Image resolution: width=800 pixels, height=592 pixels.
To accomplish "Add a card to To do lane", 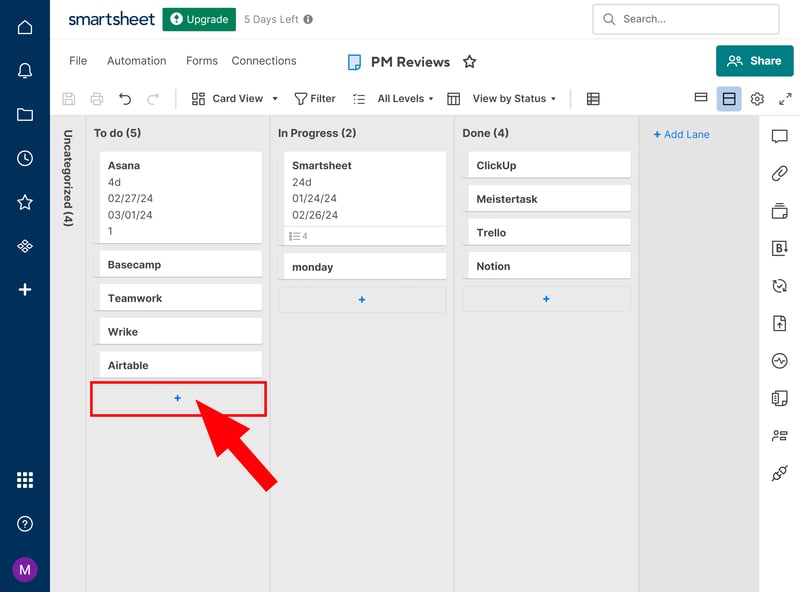I will coord(178,398).
